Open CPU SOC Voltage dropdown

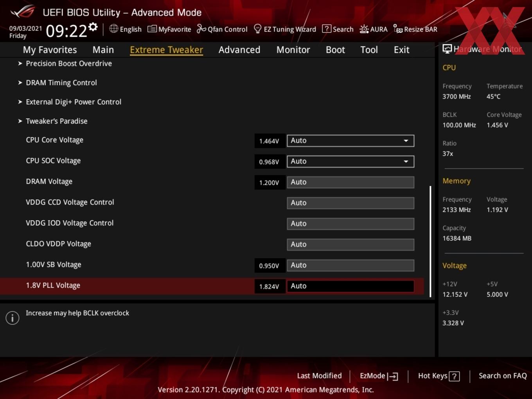(350, 161)
